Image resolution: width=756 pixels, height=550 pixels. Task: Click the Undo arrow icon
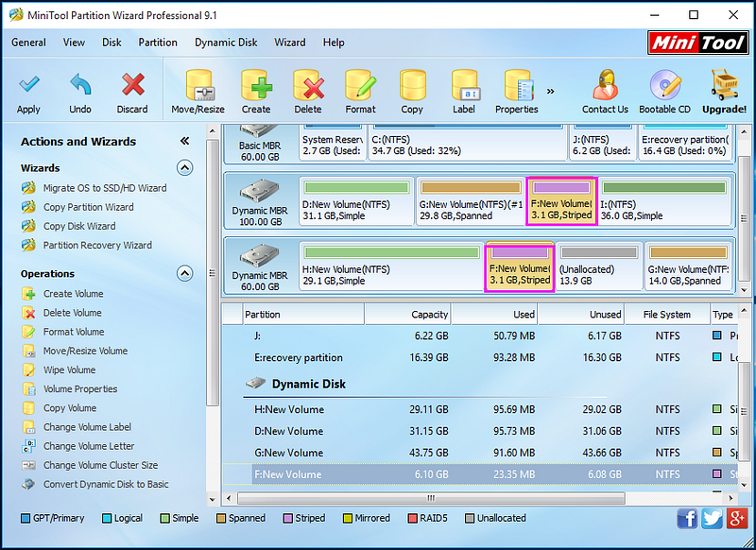[x=80, y=85]
